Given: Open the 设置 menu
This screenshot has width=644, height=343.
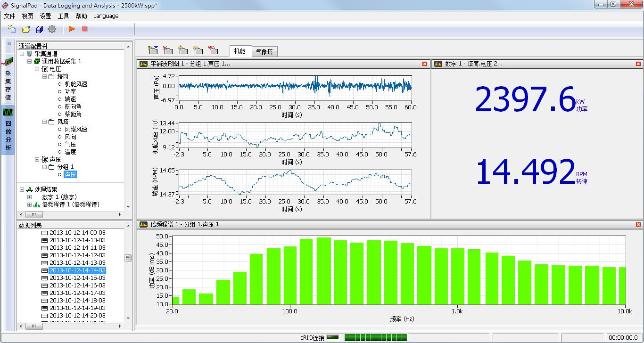Looking at the screenshot, I should (x=46, y=16).
